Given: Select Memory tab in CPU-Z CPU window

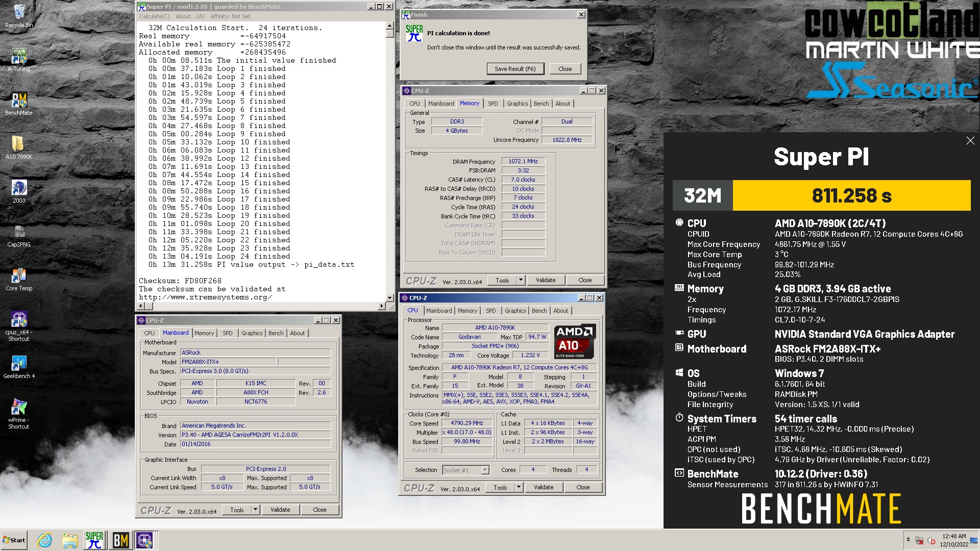Looking at the screenshot, I should click(467, 311).
